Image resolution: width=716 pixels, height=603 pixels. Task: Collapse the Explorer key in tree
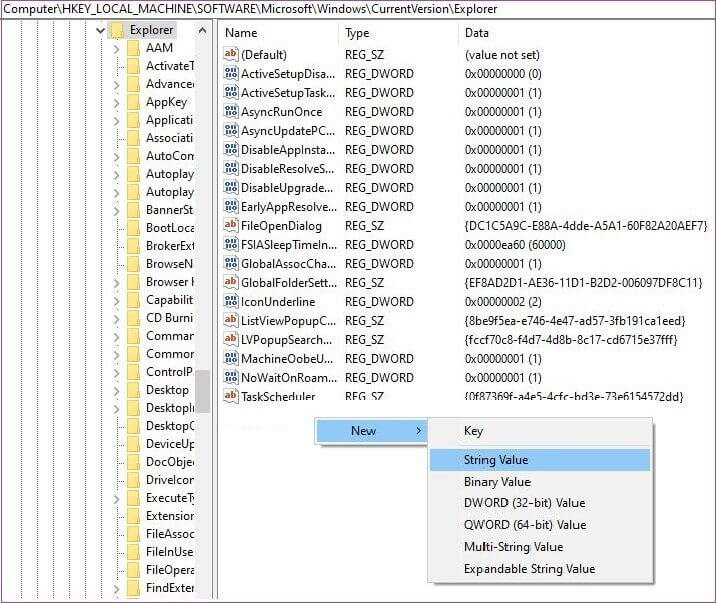(x=100, y=31)
